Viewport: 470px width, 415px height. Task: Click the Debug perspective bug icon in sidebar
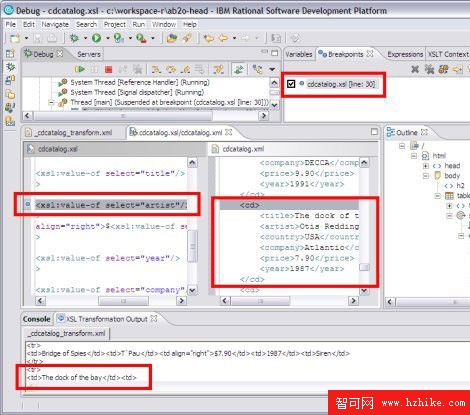tap(10, 67)
